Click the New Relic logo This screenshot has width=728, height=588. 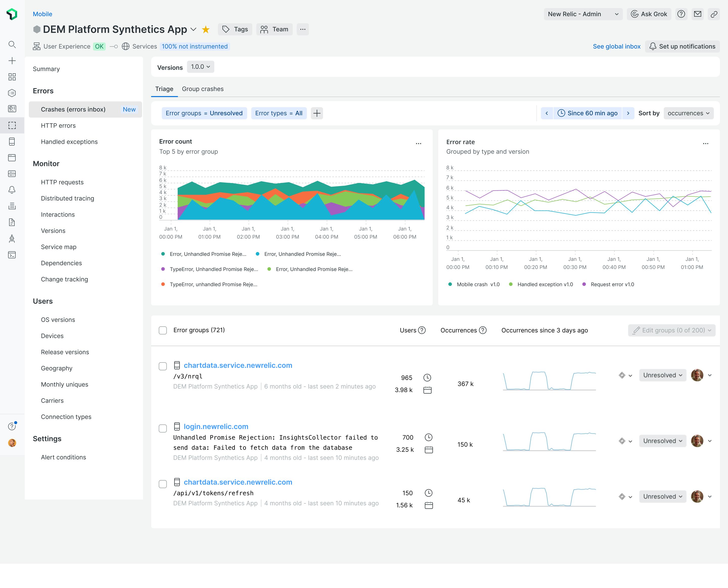12,14
